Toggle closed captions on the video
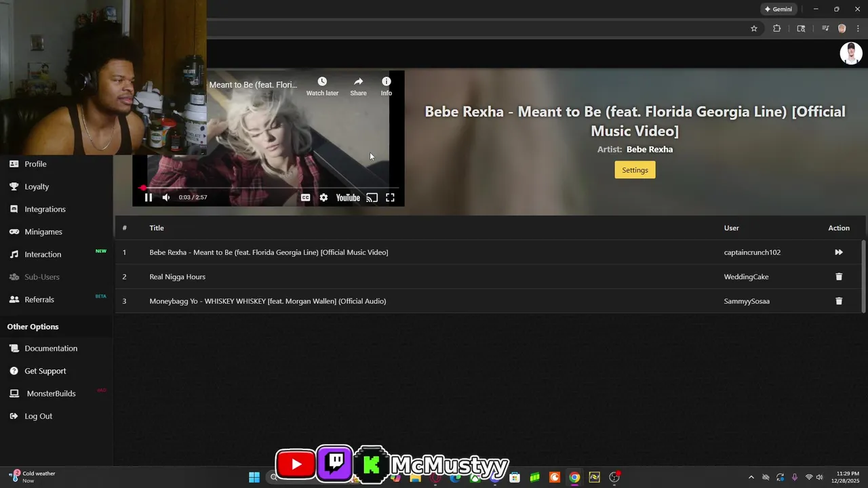 tap(306, 197)
